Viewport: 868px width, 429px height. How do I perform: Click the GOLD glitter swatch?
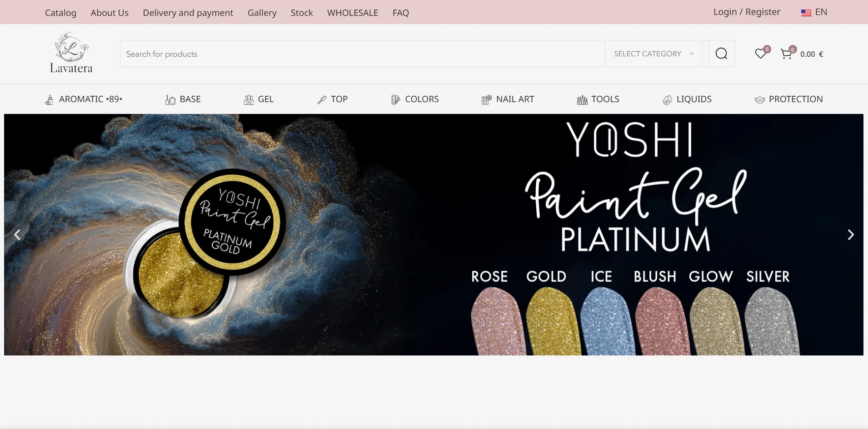pyautogui.click(x=553, y=321)
